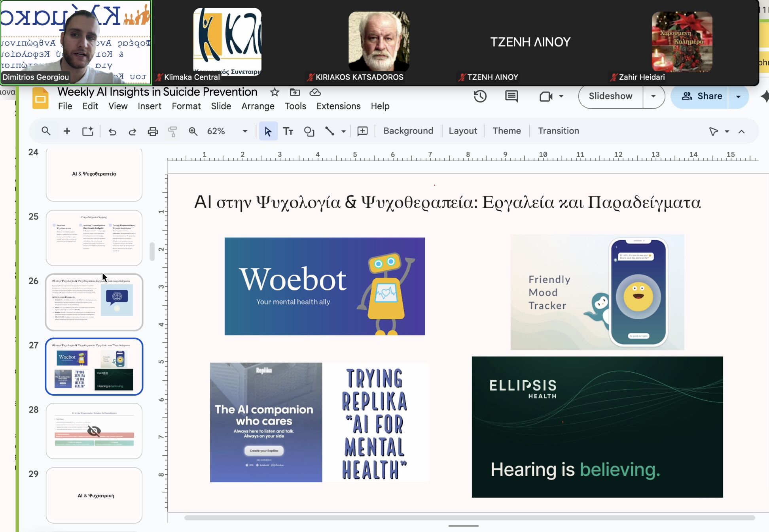Open the Google Slides home icon

pyautogui.click(x=40, y=98)
